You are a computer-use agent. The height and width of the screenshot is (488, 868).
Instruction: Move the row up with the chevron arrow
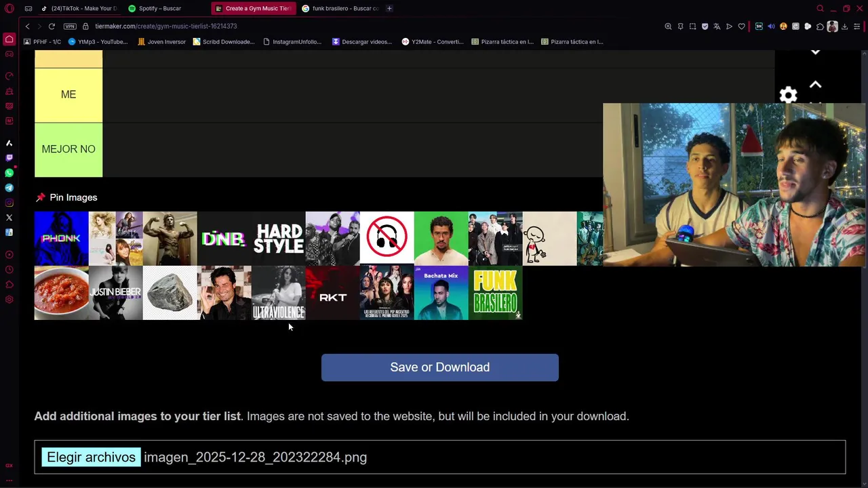pyautogui.click(x=816, y=85)
